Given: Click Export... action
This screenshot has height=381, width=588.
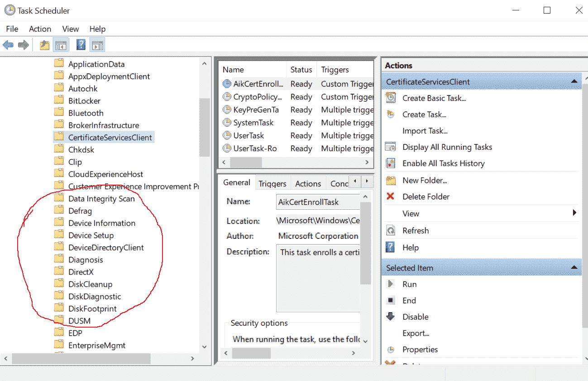Looking at the screenshot, I should point(416,333).
